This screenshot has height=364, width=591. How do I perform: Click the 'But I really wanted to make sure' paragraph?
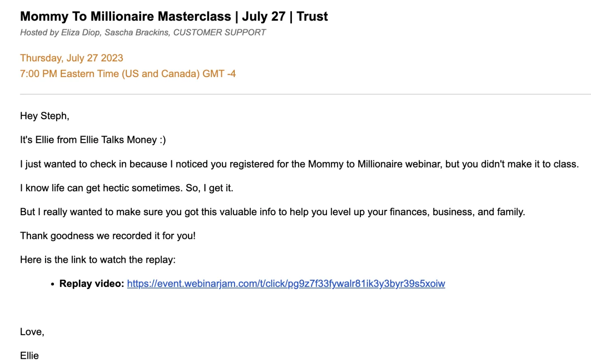point(272,212)
